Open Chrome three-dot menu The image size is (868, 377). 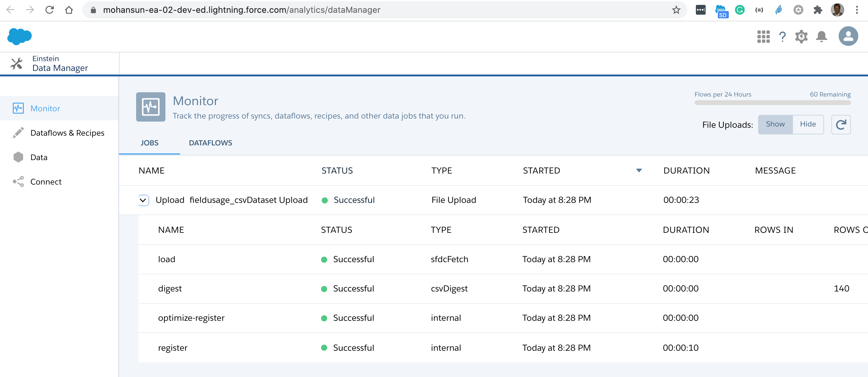(856, 10)
